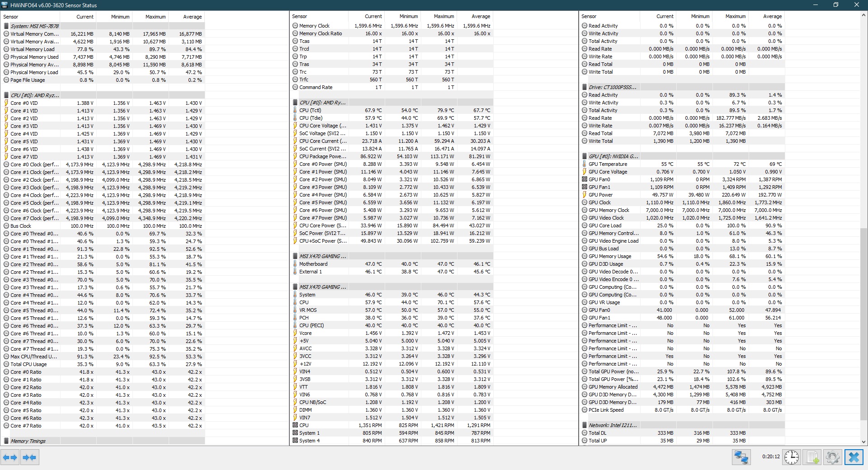
Task: Close sensors with the blue X button
Action: click(x=854, y=457)
